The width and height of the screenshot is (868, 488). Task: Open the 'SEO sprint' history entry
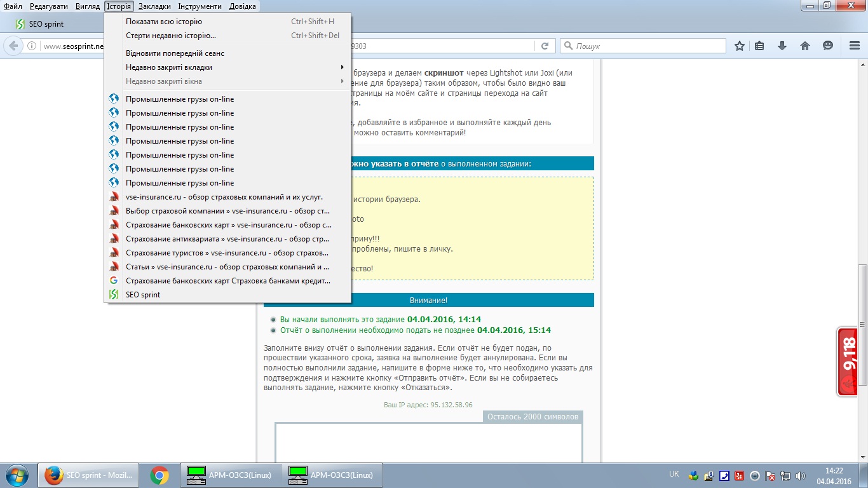[x=228, y=295]
